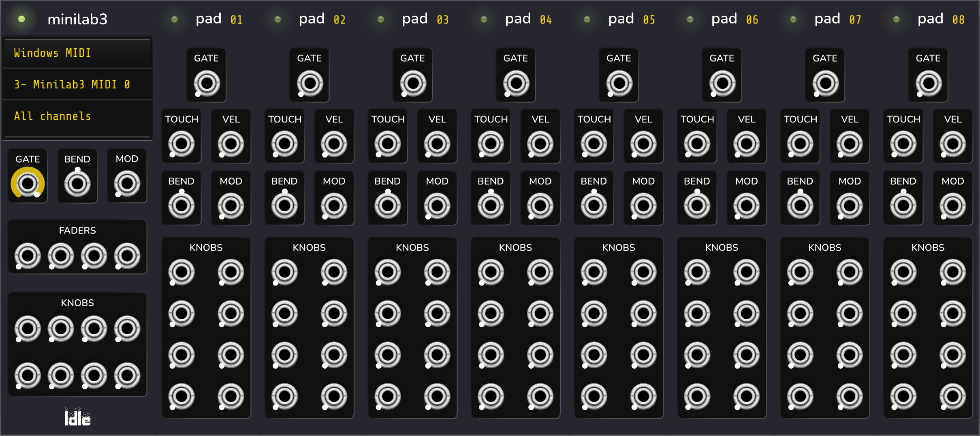Toggle the pad 04 indicator light

click(x=484, y=19)
